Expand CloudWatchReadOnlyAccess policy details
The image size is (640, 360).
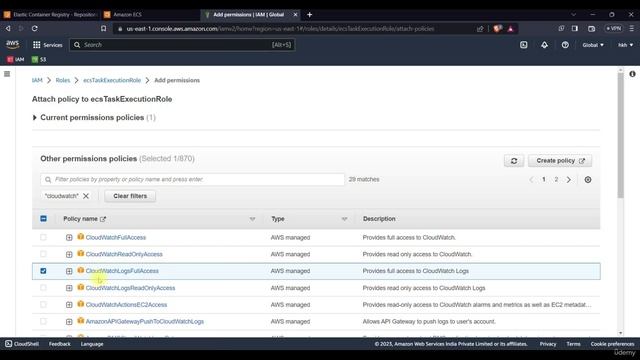[x=69, y=254]
